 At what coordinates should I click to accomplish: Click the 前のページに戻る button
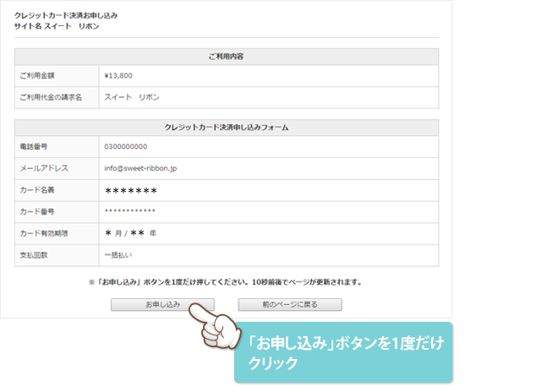[x=290, y=304]
